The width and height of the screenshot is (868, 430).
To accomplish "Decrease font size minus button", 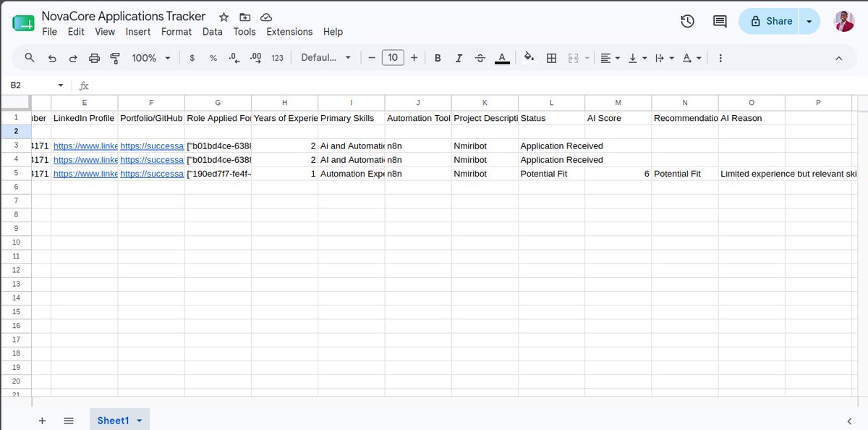I will click(371, 58).
